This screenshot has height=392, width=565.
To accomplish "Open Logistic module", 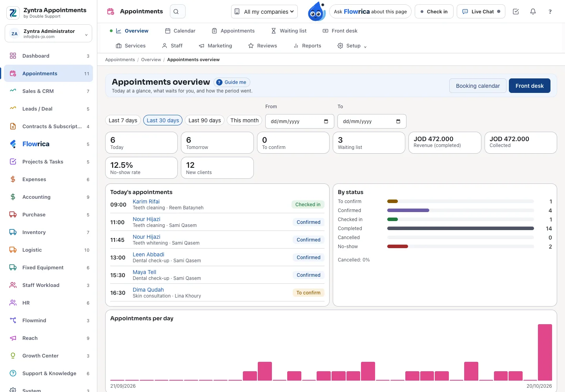I will [x=49, y=250].
